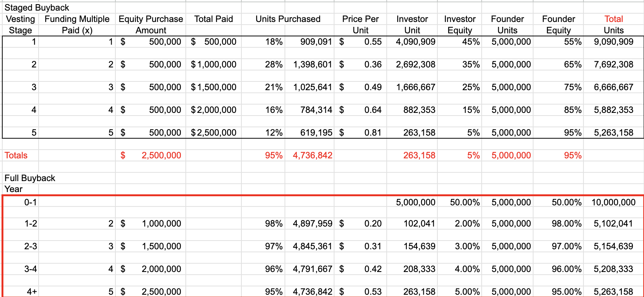Click the 50.00% investor equity cell
644x297 pixels.
click(465, 202)
